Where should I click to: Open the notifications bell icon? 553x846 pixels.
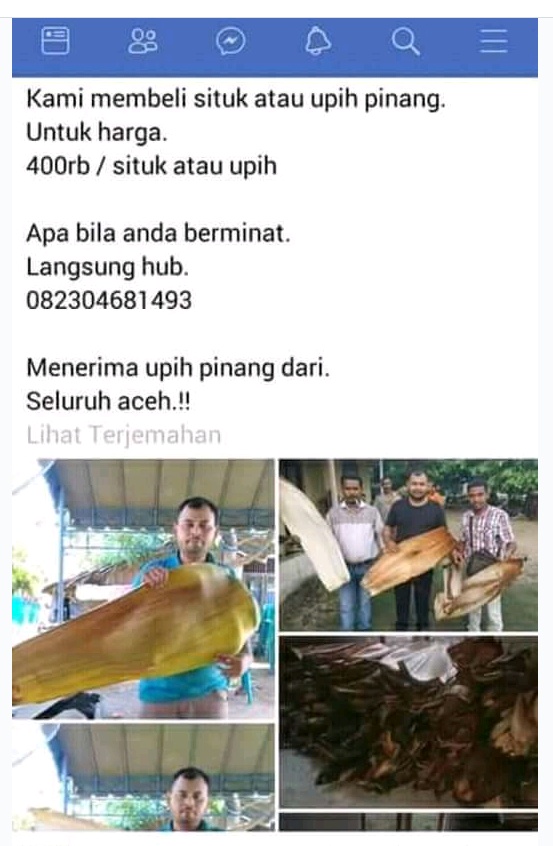318,41
